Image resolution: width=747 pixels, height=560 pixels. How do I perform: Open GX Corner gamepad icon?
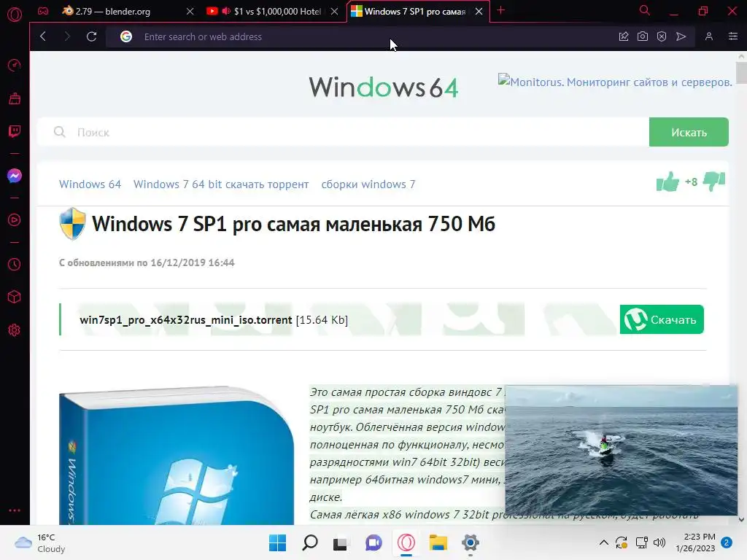43,11
